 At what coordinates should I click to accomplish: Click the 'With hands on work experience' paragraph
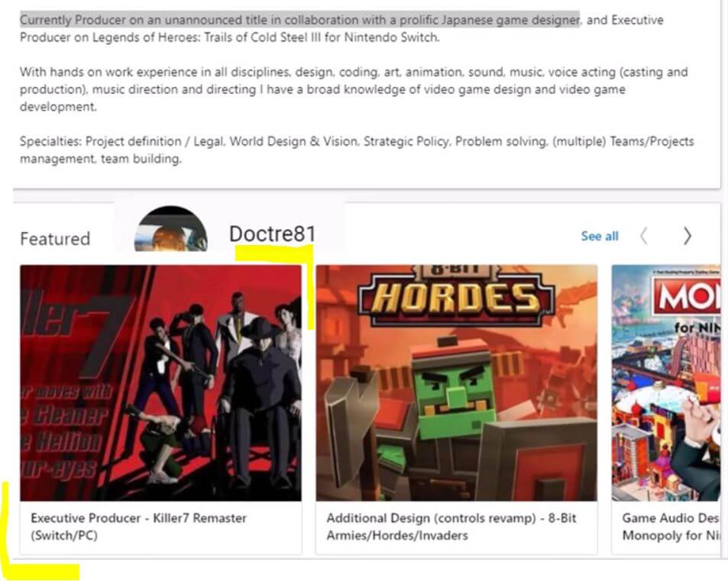354,89
